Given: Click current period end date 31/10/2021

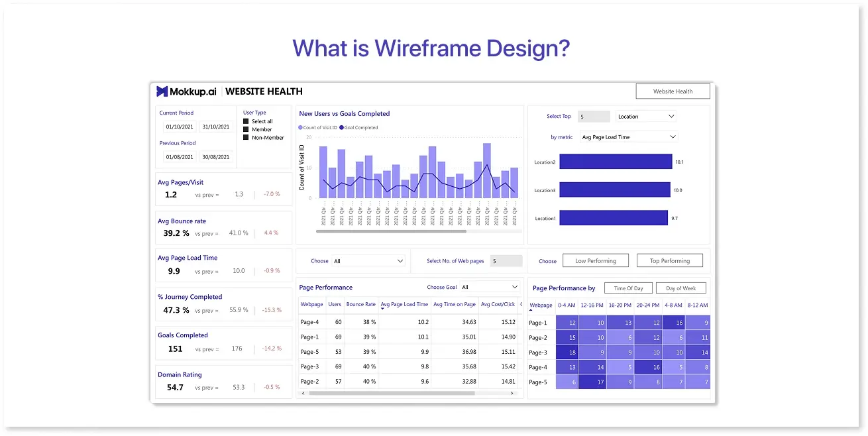Looking at the screenshot, I should 216,127.
